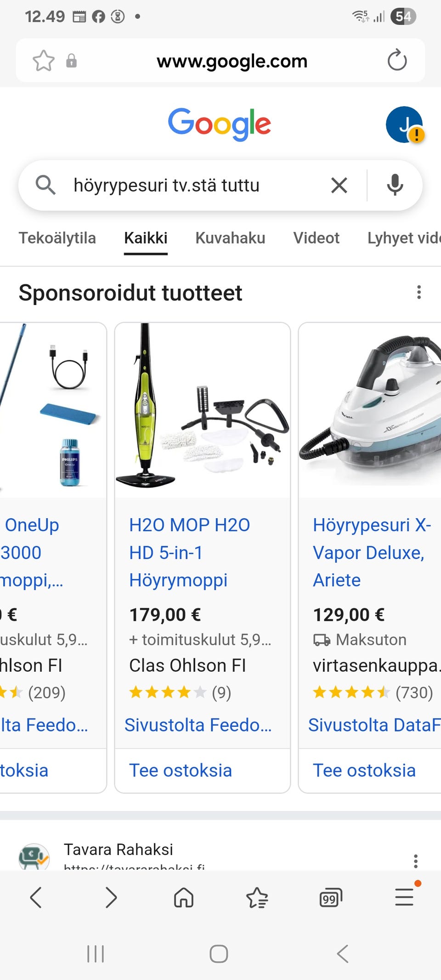Tap the green H2O mop product image
The height and width of the screenshot is (980, 441).
tap(203, 410)
